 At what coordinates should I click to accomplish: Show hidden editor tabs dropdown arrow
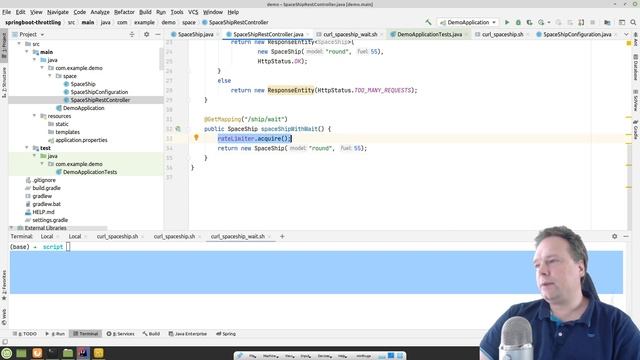point(626,35)
